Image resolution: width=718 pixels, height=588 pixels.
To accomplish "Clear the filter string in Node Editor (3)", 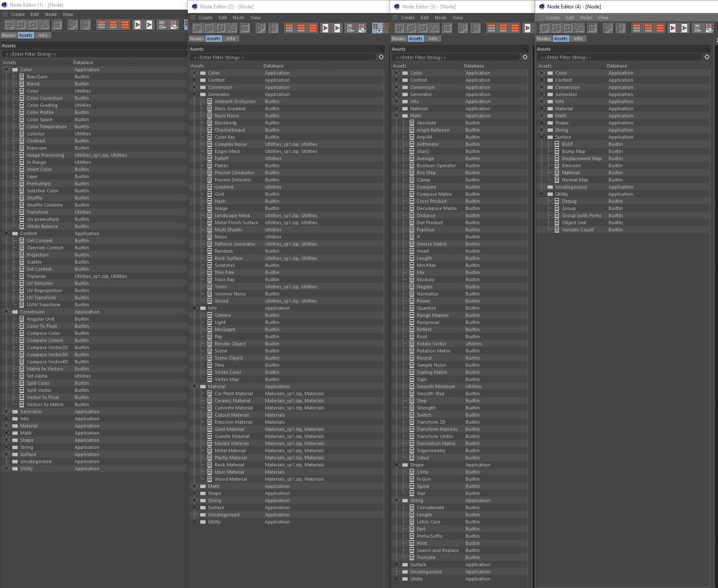I will coord(525,57).
